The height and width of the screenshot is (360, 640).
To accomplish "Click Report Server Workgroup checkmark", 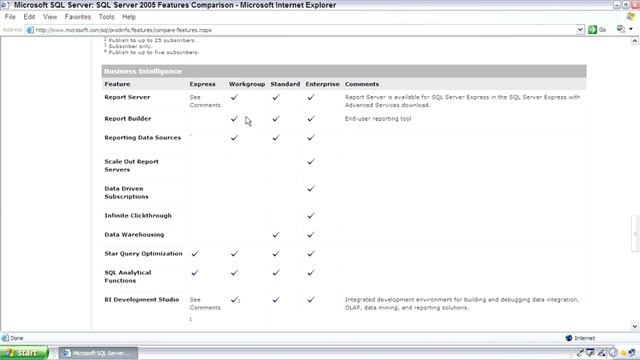I will pos(234,97).
